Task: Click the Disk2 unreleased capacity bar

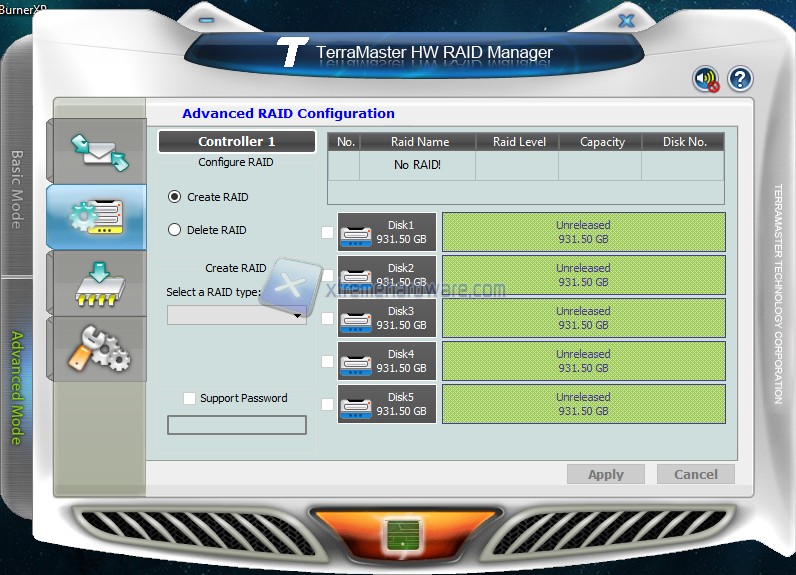Action: [583, 275]
